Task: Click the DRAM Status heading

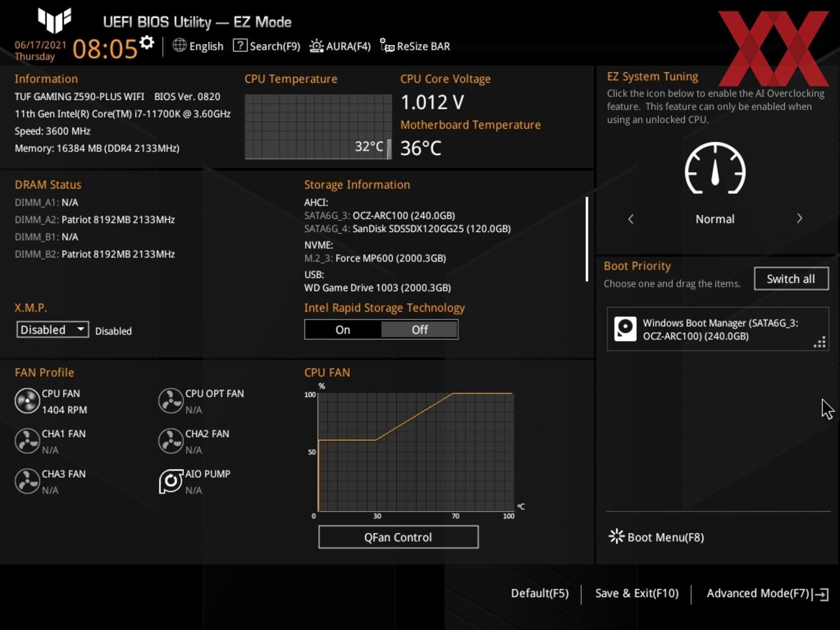Action: (48, 185)
